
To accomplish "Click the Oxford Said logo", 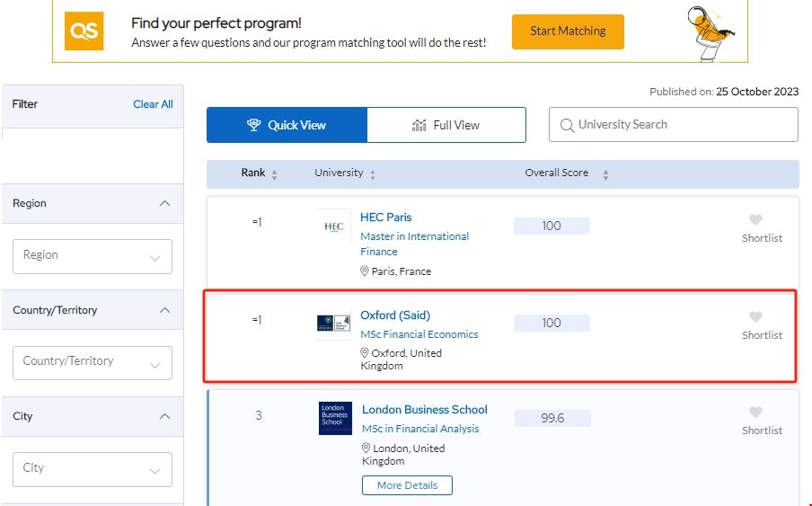I will pyautogui.click(x=334, y=324).
